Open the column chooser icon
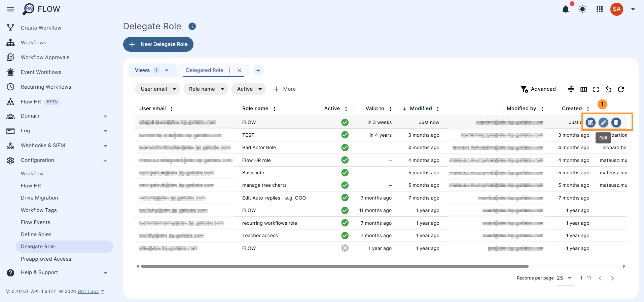Viewport: 644px width, 302px height. click(x=584, y=89)
